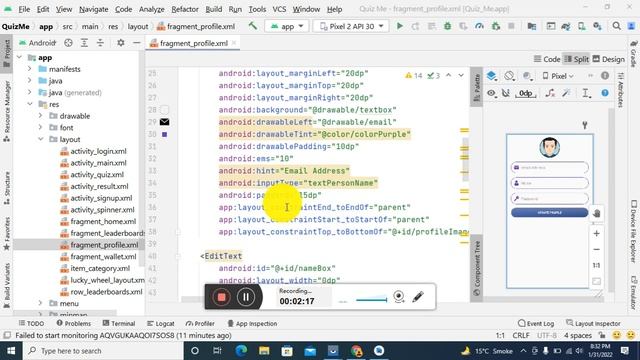Open the File menu

(24, 9)
